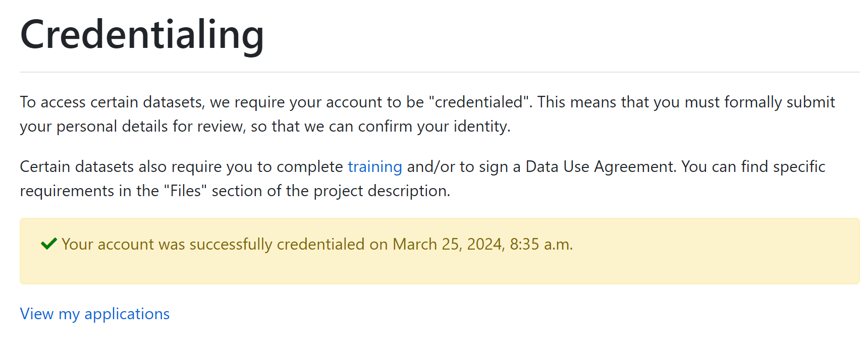Click the quoted word "Files" in second paragraph

click(185, 191)
